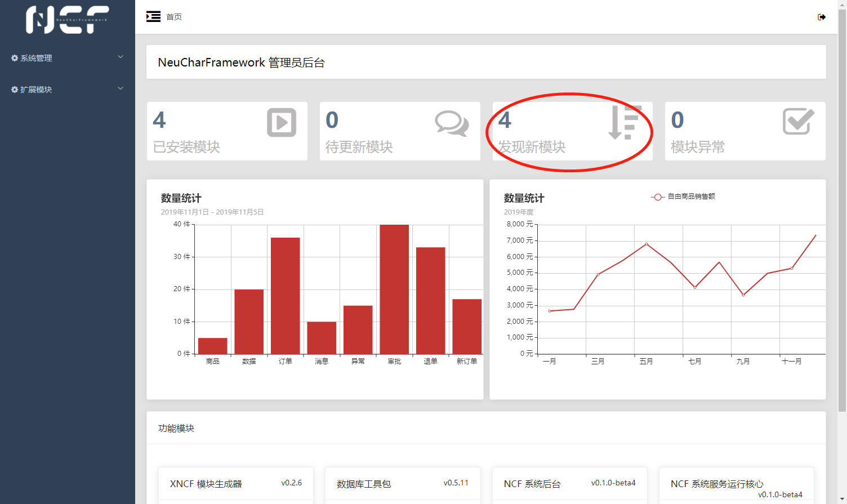Image resolution: width=847 pixels, height=504 pixels.
Task: Click the 退单 bar in bar chart
Action: tap(431, 301)
